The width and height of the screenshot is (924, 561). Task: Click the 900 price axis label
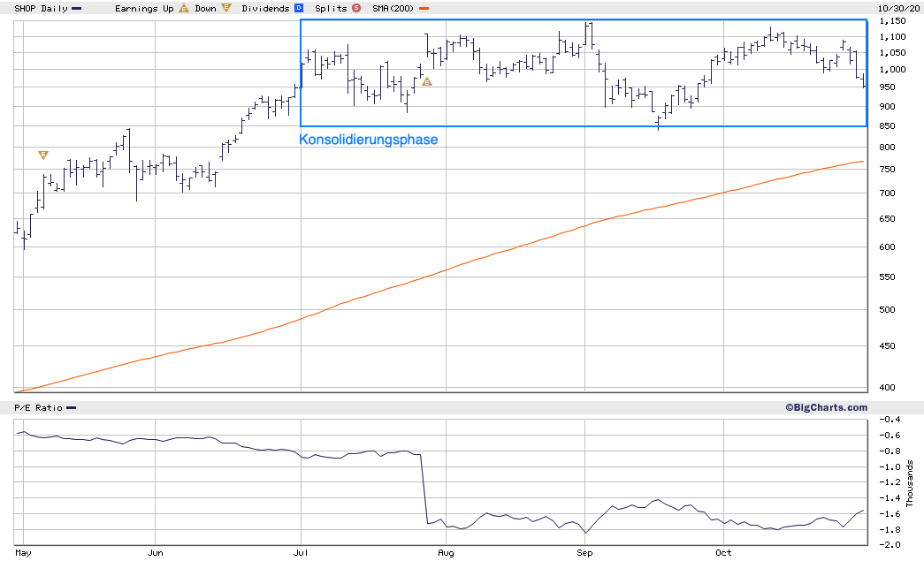pyautogui.click(x=887, y=107)
